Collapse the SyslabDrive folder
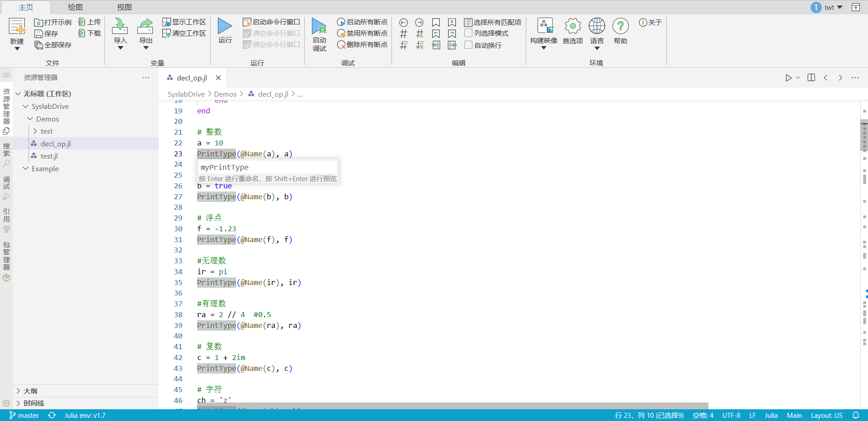This screenshot has width=868, height=421. [x=26, y=106]
